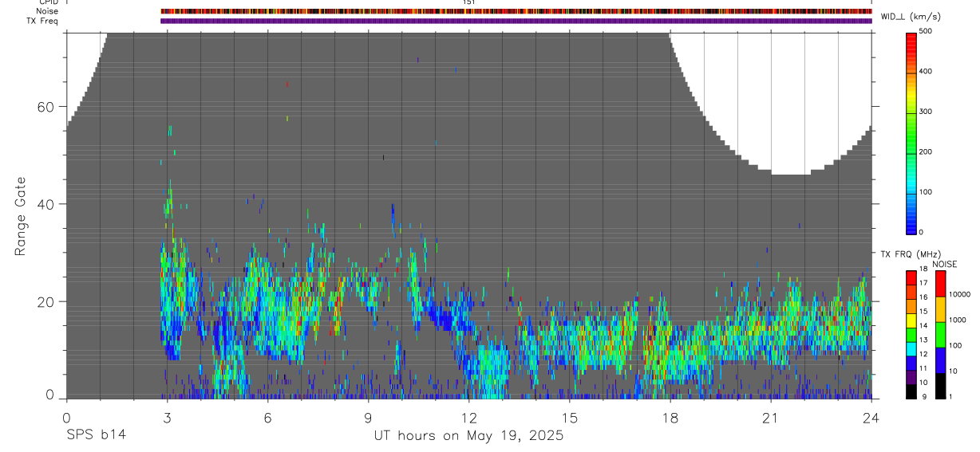Screen dimensions: 980x452
Task: Click the '9' tick on the UT hours axis
Action: [x=368, y=418]
